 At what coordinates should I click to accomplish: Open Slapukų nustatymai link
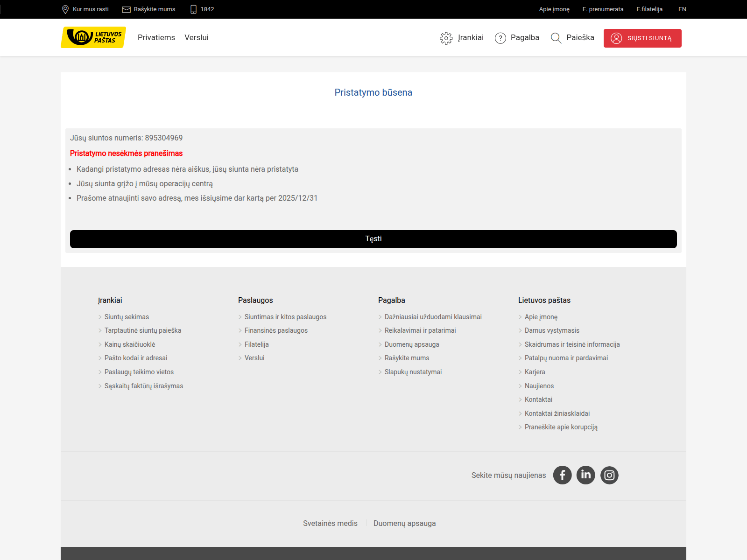[413, 372]
